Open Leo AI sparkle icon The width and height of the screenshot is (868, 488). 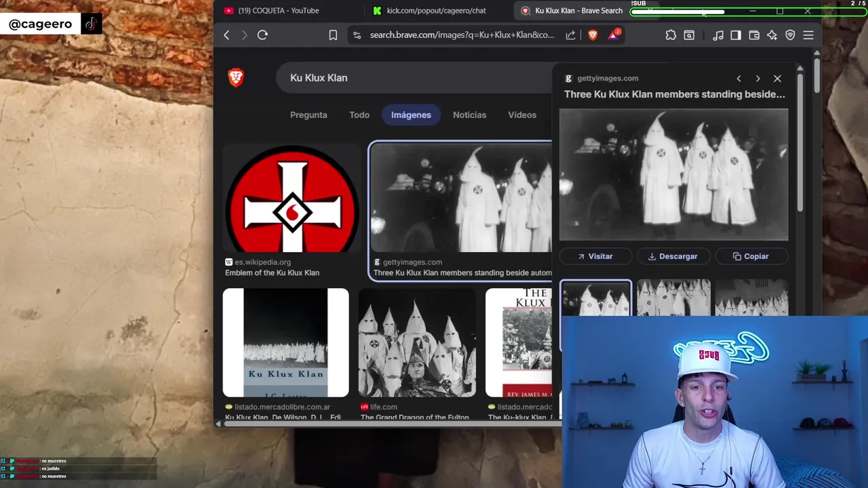coord(772,35)
